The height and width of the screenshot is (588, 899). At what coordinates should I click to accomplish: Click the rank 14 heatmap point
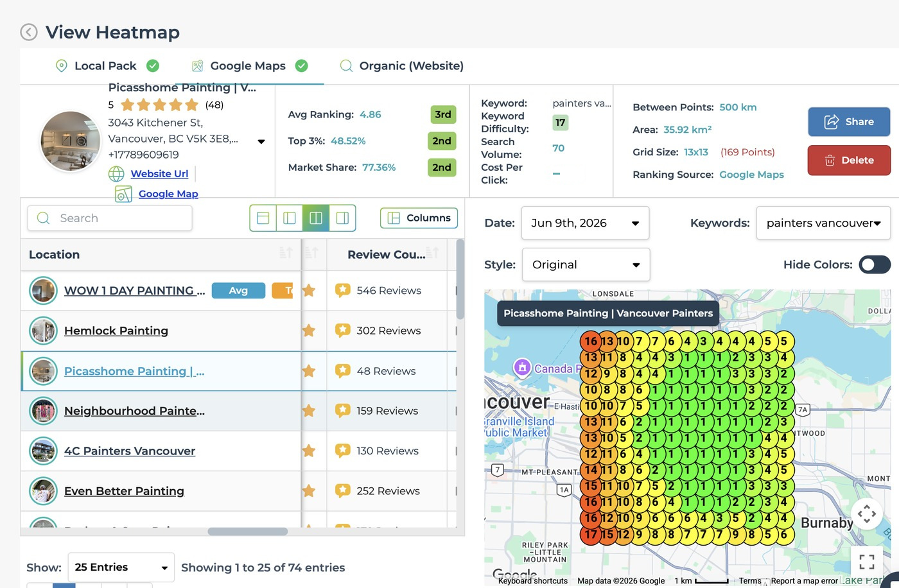pyautogui.click(x=591, y=470)
